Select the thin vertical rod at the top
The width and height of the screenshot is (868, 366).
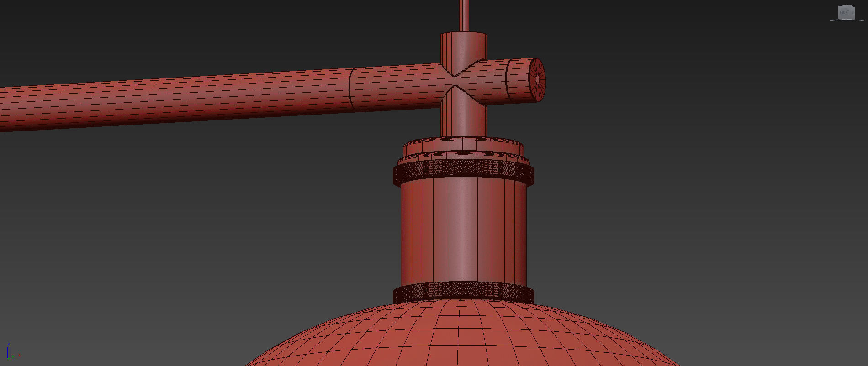tap(464, 16)
